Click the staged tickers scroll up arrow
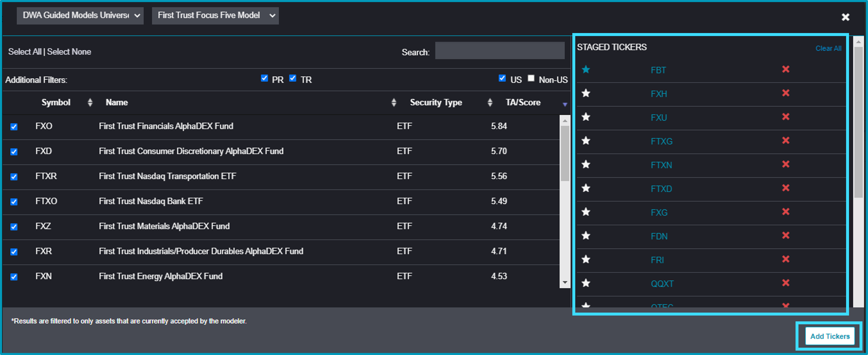Image resolution: width=868 pixels, height=355 pixels. coord(858,42)
